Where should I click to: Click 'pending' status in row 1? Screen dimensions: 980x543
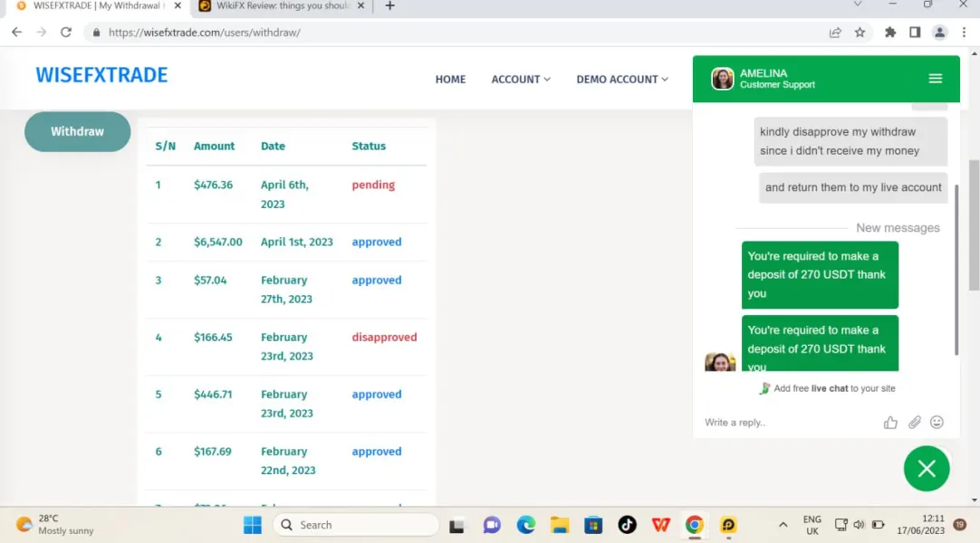point(373,185)
